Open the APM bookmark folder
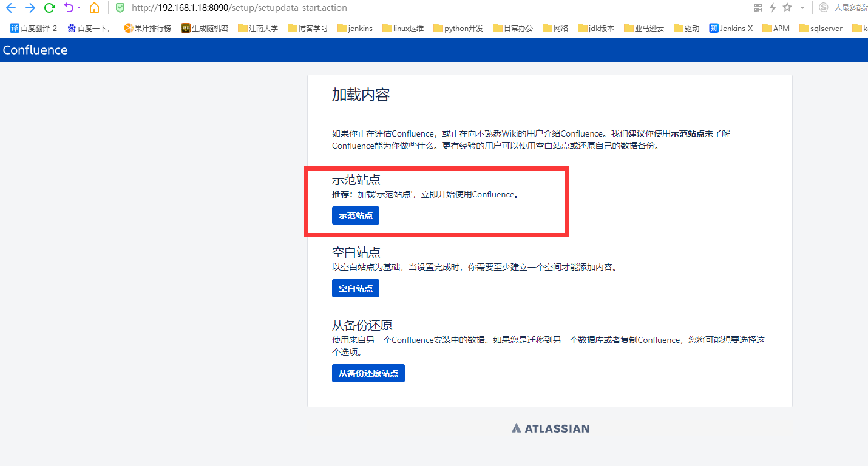Image resolution: width=868 pixels, height=466 pixels. 776,28
